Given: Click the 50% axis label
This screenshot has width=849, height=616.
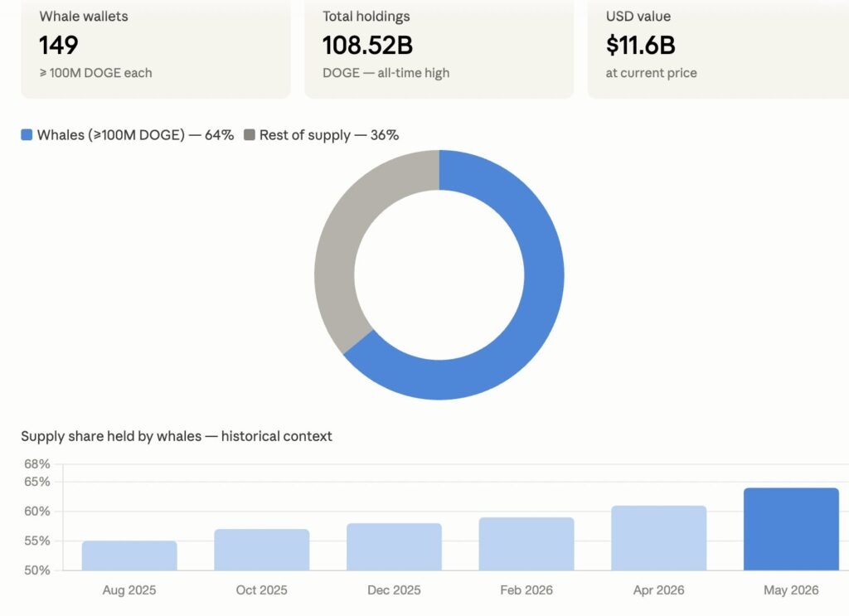Looking at the screenshot, I should coord(36,570).
